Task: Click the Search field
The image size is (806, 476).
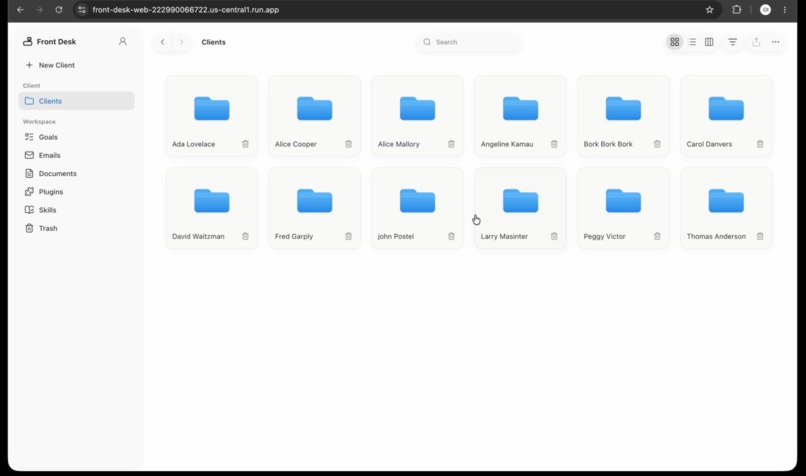Action: (469, 42)
